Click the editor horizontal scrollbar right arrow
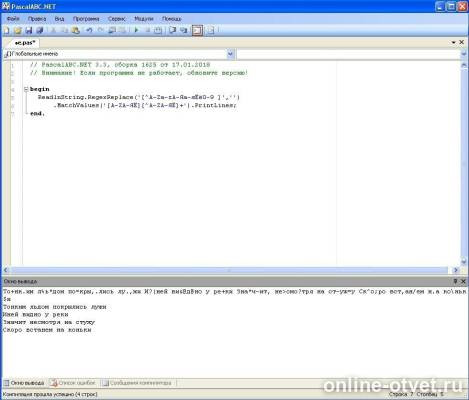 456,270
